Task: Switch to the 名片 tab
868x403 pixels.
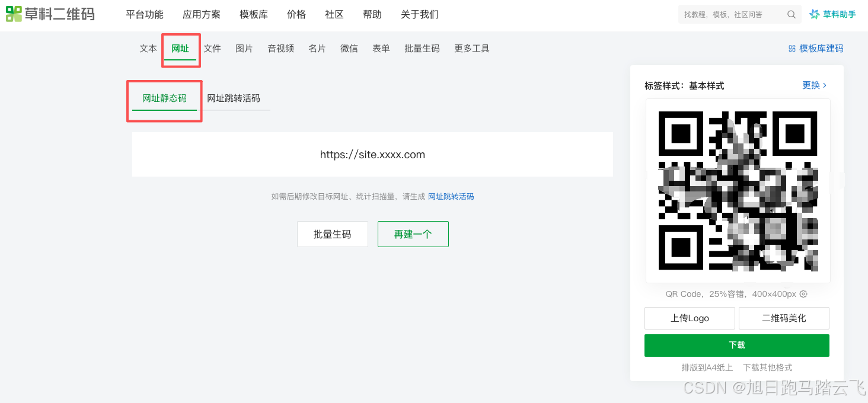Action: 317,49
